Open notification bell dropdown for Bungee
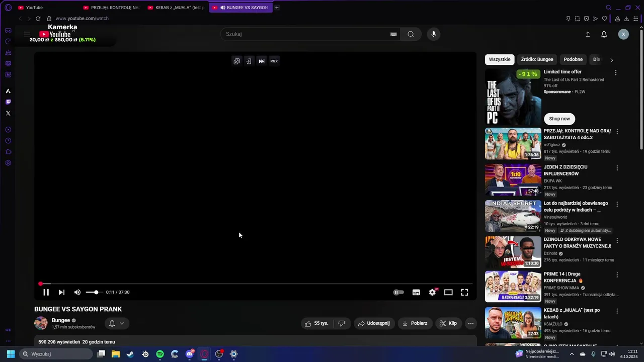Image resolution: width=644 pixels, height=362 pixels. click(117, 323)
